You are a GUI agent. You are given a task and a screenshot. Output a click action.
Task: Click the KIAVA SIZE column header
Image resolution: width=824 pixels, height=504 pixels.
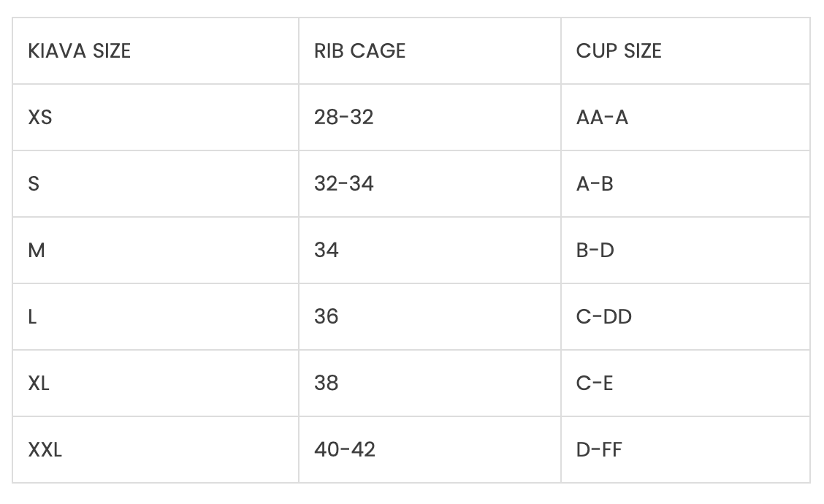(x=79, y=51)
